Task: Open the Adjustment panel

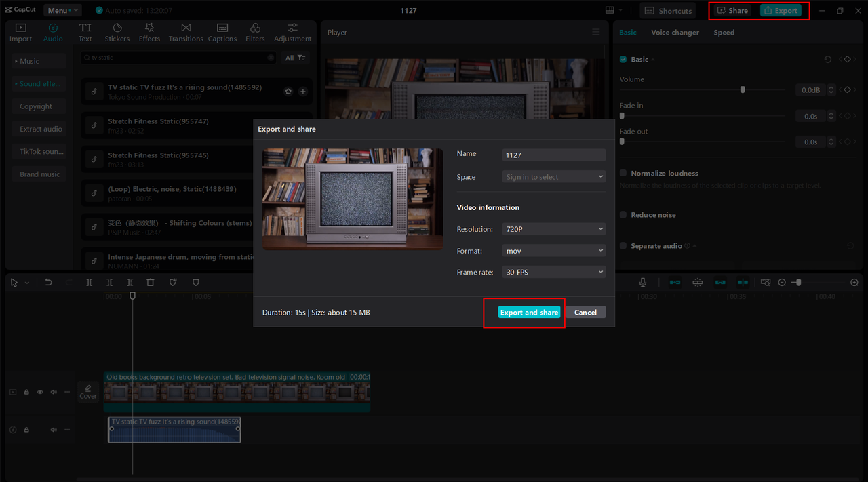Action: (293, 33)
